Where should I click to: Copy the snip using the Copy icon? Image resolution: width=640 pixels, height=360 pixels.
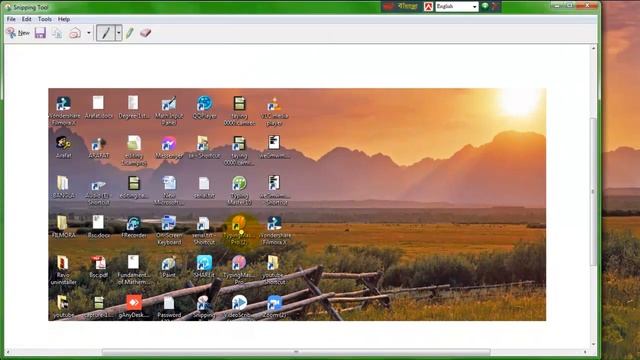pos(57,33)
